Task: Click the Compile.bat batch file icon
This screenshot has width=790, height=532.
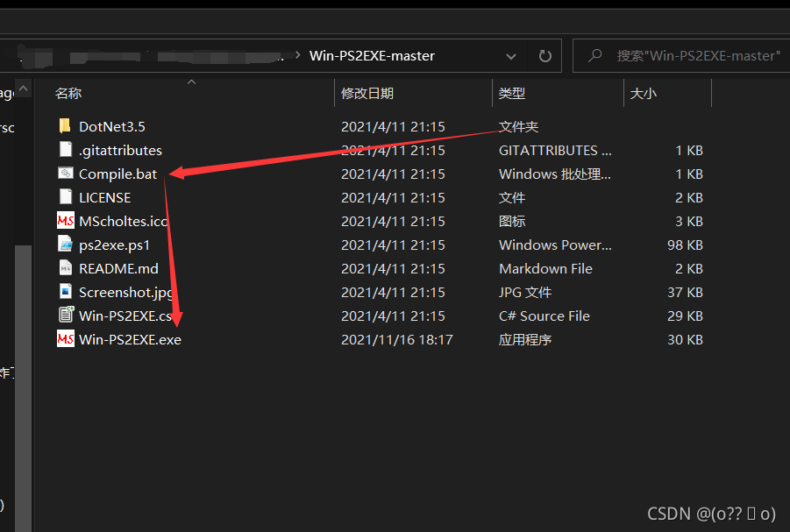Action: [66, 174]
